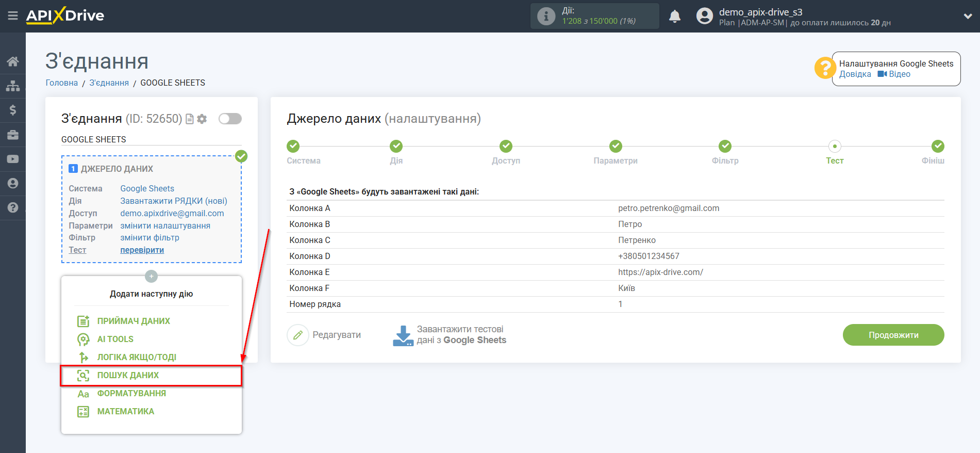Select ПРИЙМАЧ ДАНИХ menu item

(x=134, y=321)
